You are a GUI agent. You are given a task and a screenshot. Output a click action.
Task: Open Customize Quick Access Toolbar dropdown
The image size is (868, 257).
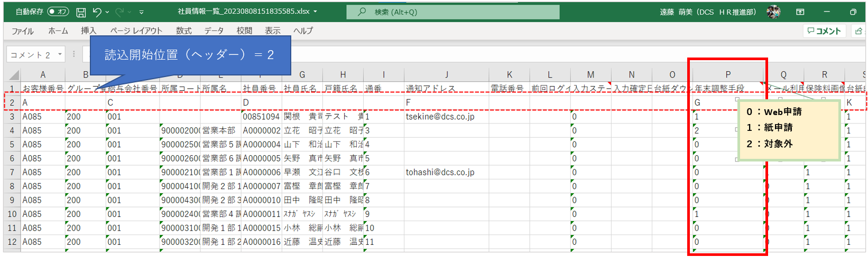[142, 12]
